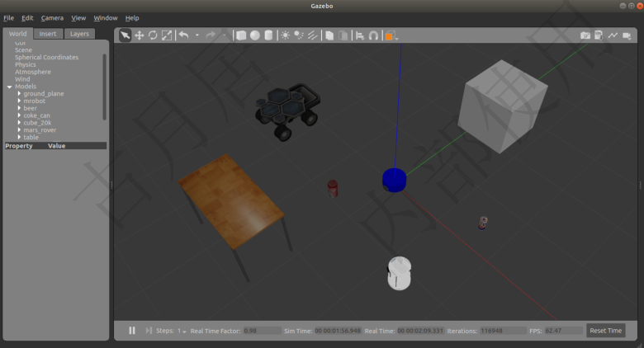This screenshot has height=348, width=644.
Task: Step the simulation forward once
Action: [x=149, y=331]
